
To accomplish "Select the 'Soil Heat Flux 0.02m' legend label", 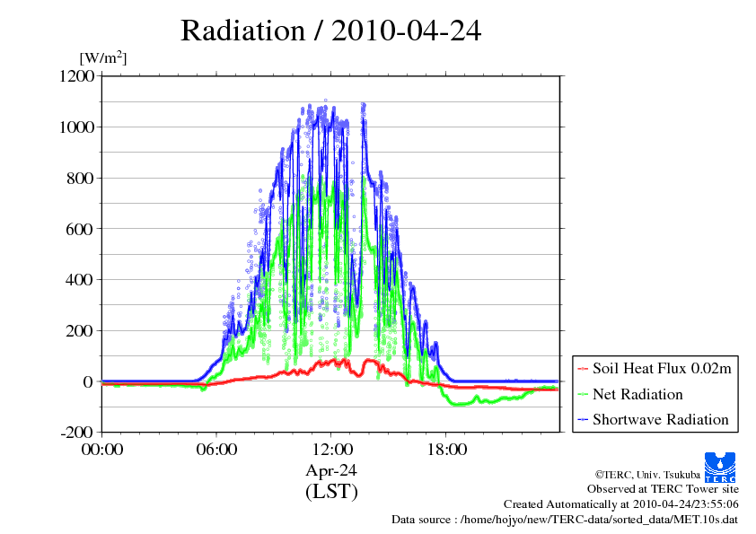I will click(x=663, y=368).
